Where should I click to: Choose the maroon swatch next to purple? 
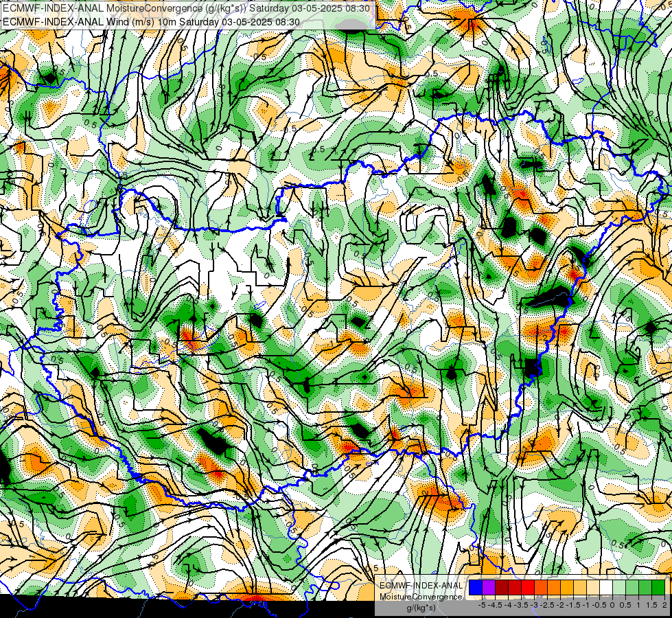point(502,587)
